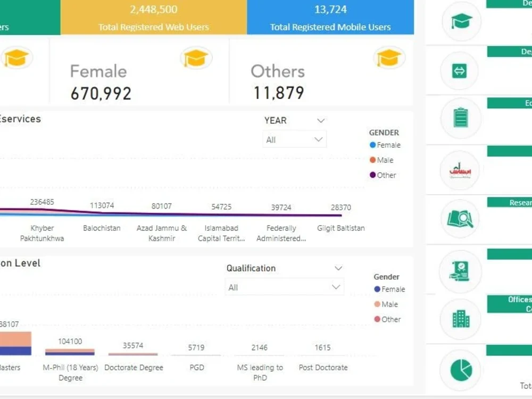Open the All selector under YEAR
Viewport: 532px width, 399px height.
pyautogui.click(x=294, y=139)
